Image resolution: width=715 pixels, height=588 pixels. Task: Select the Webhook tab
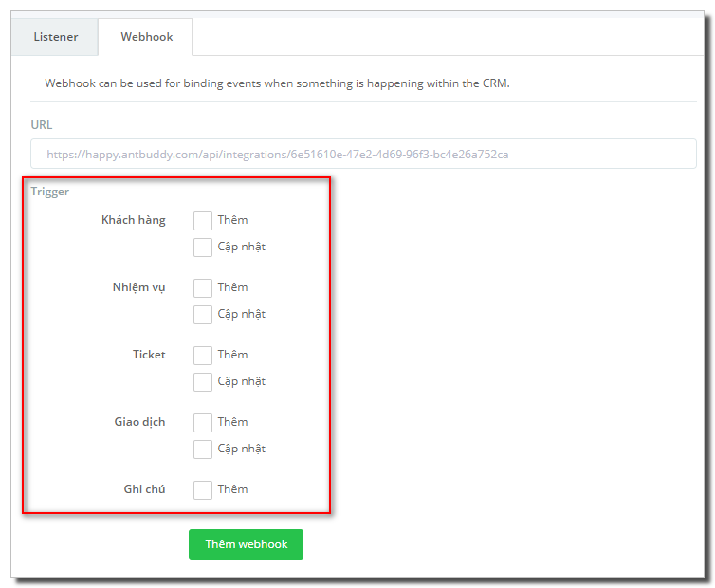click(146, 37)
